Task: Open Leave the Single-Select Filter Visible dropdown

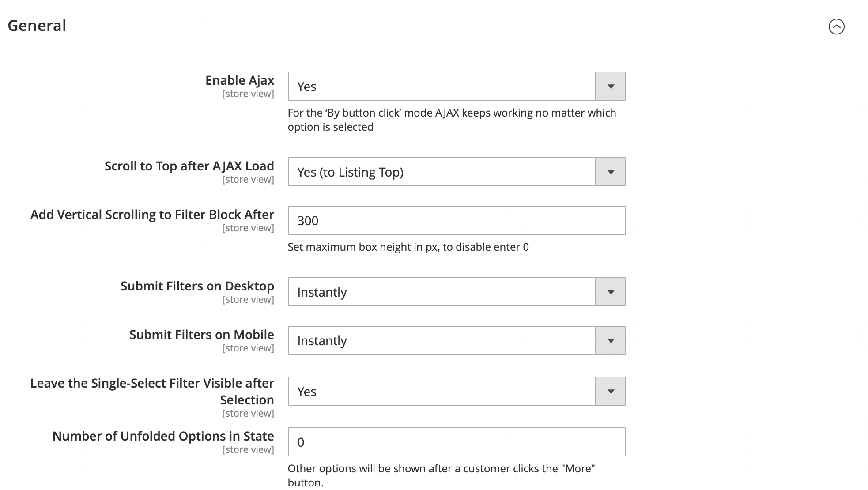Action: pyautogui.click(x=457, y=391)
